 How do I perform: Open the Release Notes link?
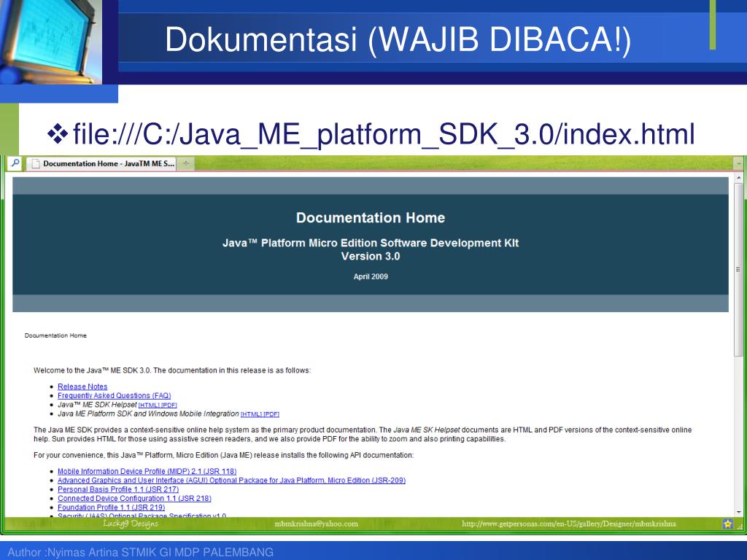82,386
